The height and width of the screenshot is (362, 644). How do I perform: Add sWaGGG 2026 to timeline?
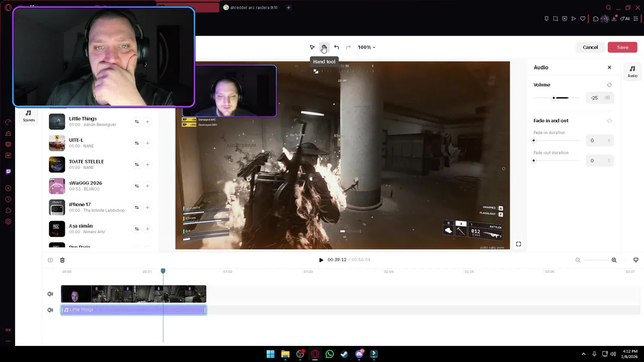point(147,186)
